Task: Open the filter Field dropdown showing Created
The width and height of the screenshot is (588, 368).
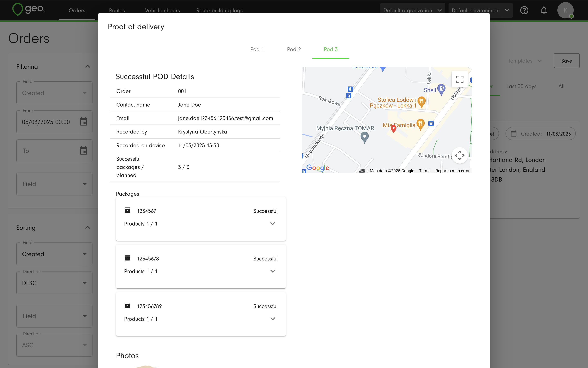Action: (x=55, y=93)
